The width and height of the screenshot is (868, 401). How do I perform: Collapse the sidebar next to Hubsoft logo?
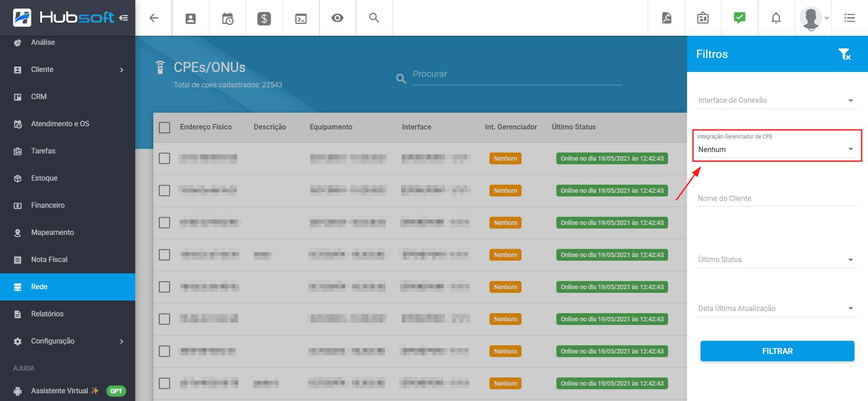click(x=123, y=18)
